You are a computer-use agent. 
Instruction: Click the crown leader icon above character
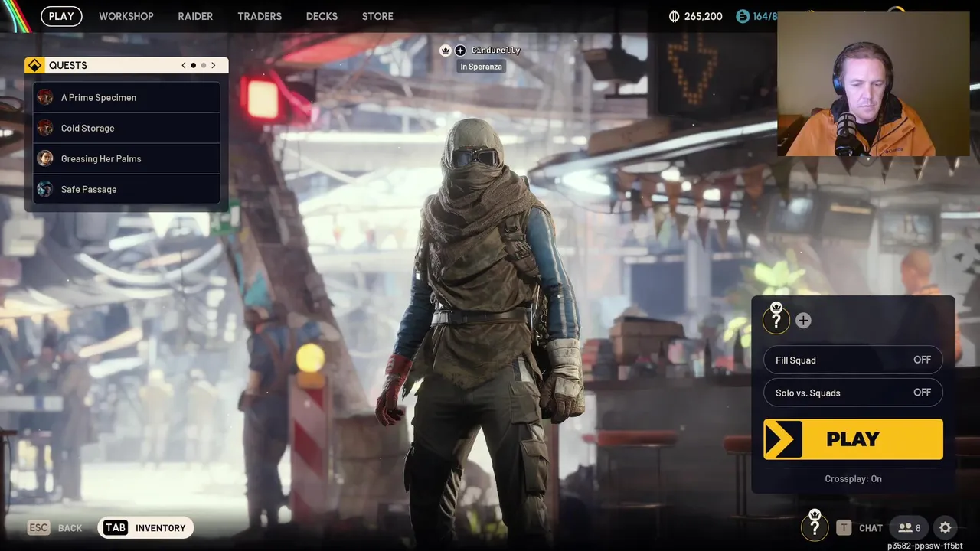click(x=446, y=51)
